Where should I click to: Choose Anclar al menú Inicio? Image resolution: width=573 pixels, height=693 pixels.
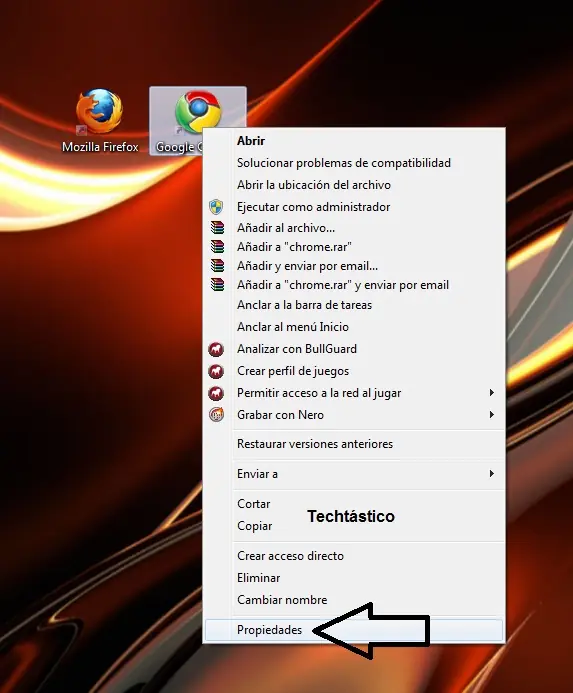tap(354, 327)
